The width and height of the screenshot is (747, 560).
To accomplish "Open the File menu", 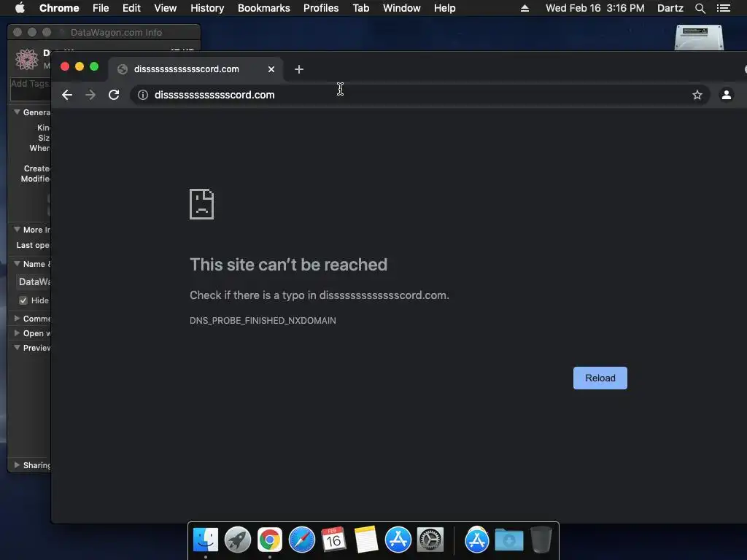I will pyautogui.click(x=101, y=8).
